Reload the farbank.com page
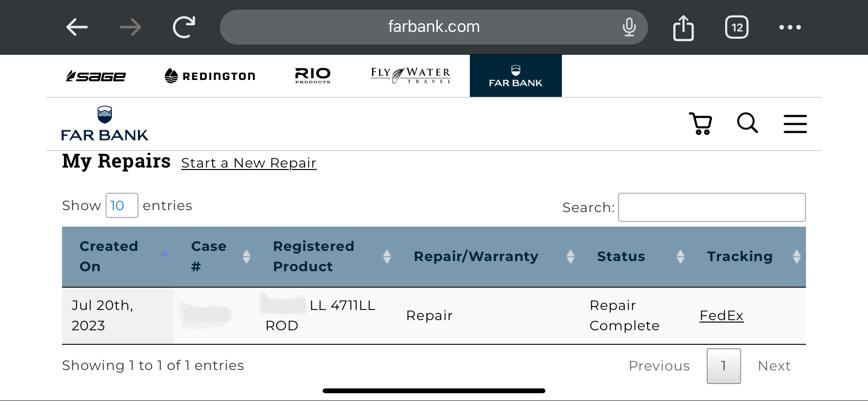 (184, 27)
